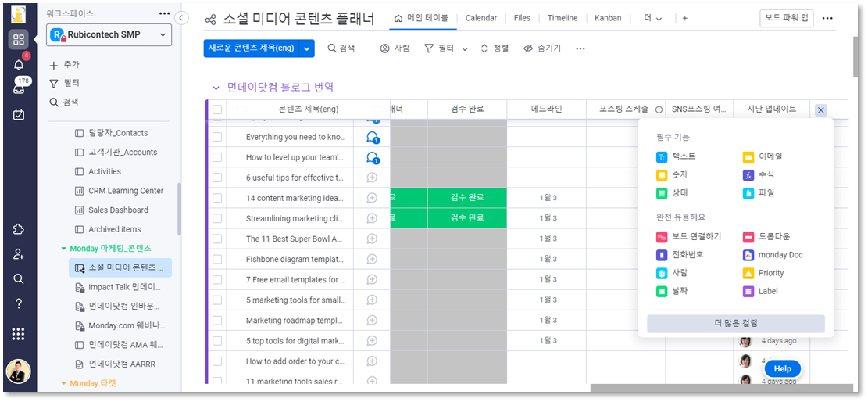Open conversation icon for '6 useful tips' row

click(372, 178)
